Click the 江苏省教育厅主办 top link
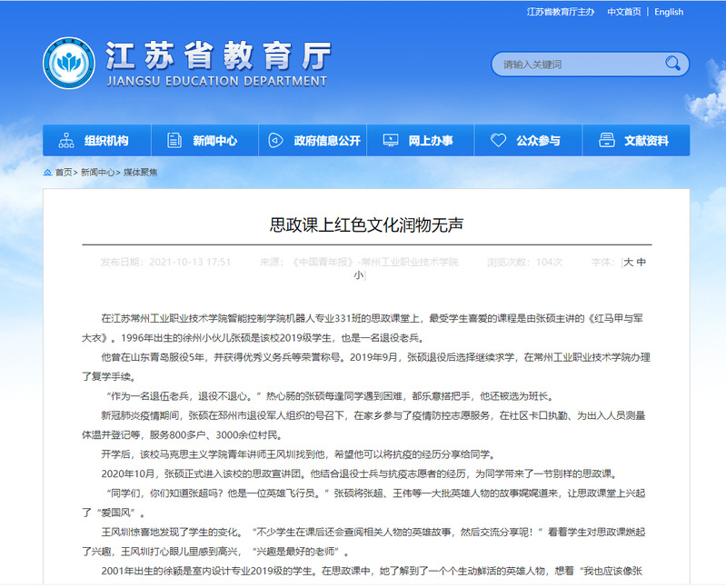This screenshot has width=726, height=588. pos(561,12)
